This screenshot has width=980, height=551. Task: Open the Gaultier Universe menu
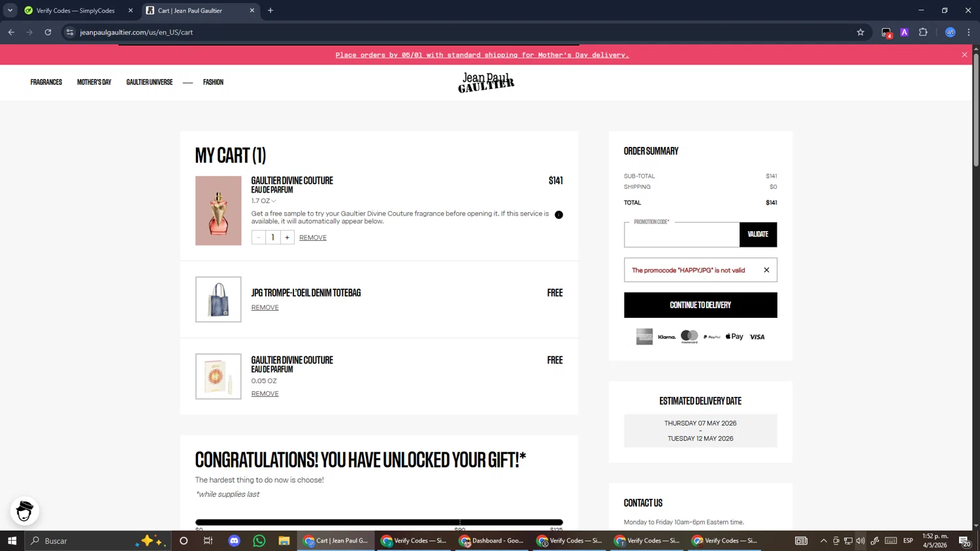(x=150, y=82)
